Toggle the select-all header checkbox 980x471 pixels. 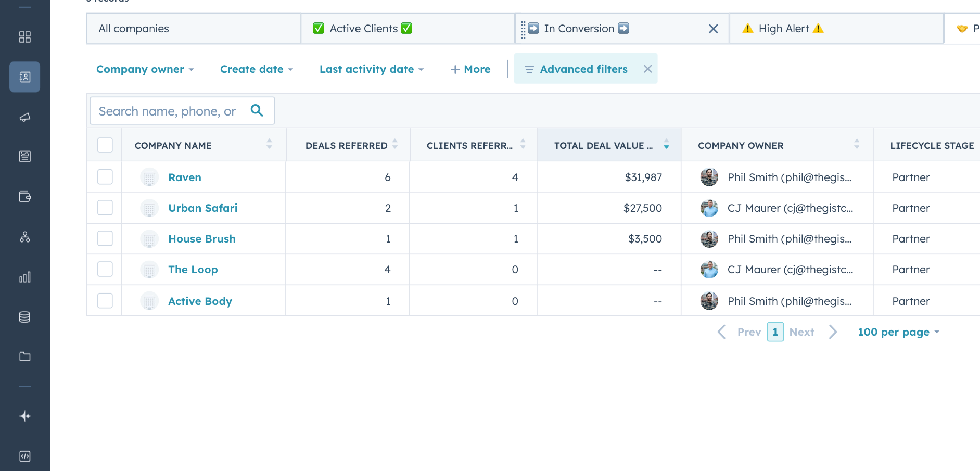pos(105,145)
